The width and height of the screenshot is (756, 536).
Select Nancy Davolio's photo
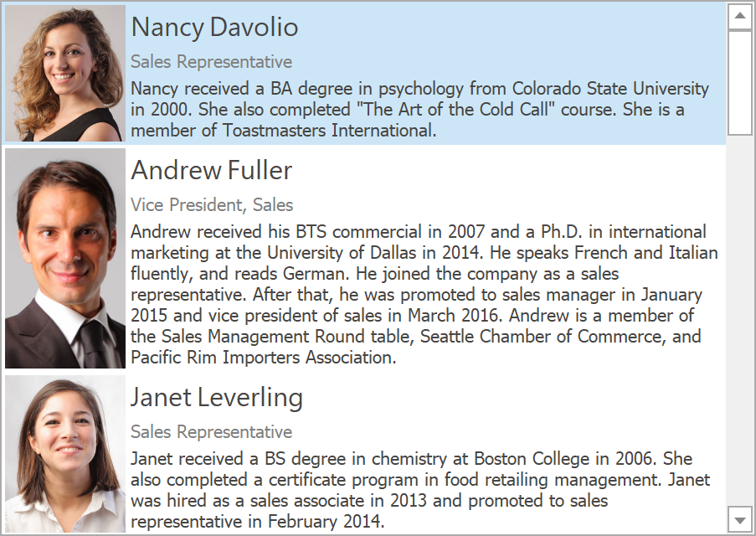click(x=65, y=73)
